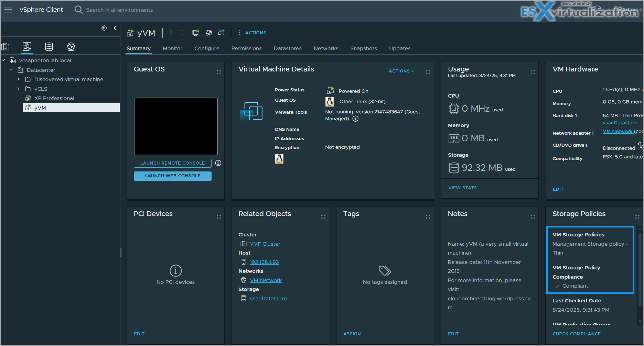This screenshot has height=346, width=644.
Task: Click CHECK COMPLIANCE button
Action: click(x=577, y=334)
